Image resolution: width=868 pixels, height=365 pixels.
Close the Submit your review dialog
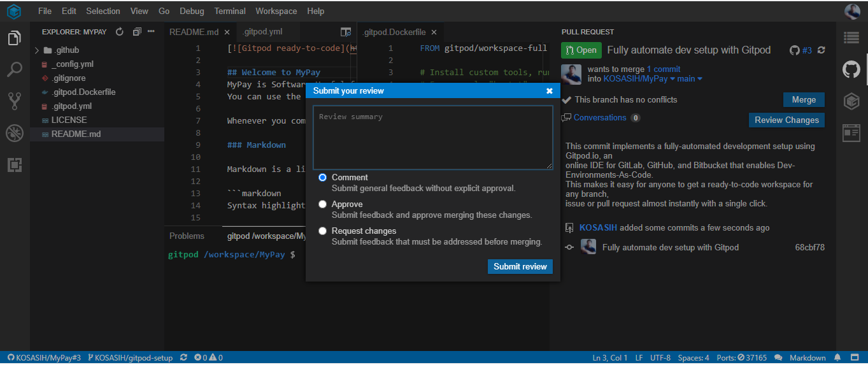click(x=550, y=91)
